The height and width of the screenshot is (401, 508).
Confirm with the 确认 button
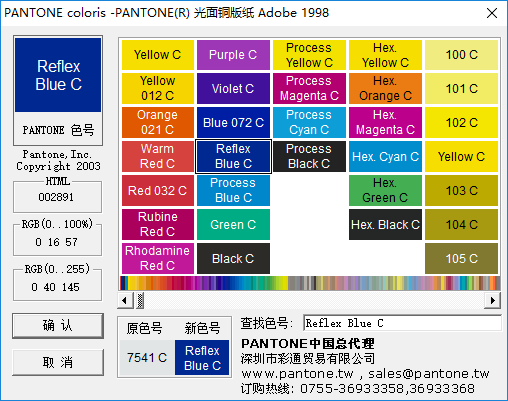(x=58, y=326)
